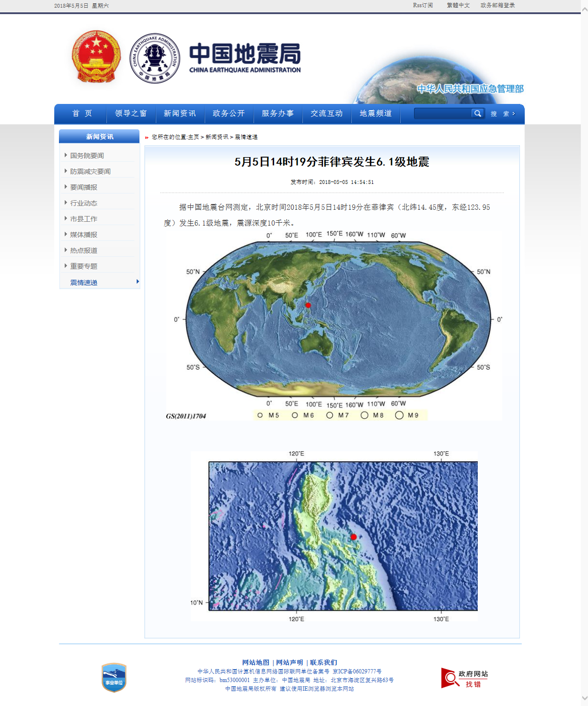Click the date 2018年5月5日 星期六
This screenshot has height=706, width=588.
pos(81,6)
